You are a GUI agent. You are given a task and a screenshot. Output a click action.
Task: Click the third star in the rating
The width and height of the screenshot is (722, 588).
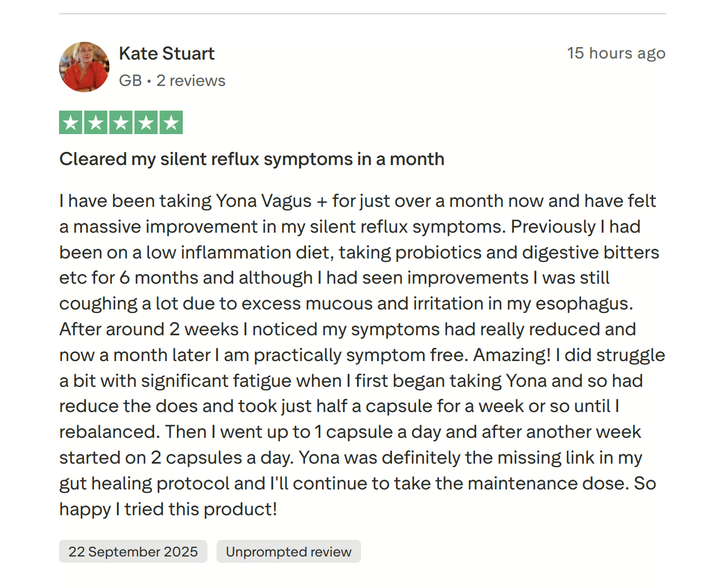121,123
